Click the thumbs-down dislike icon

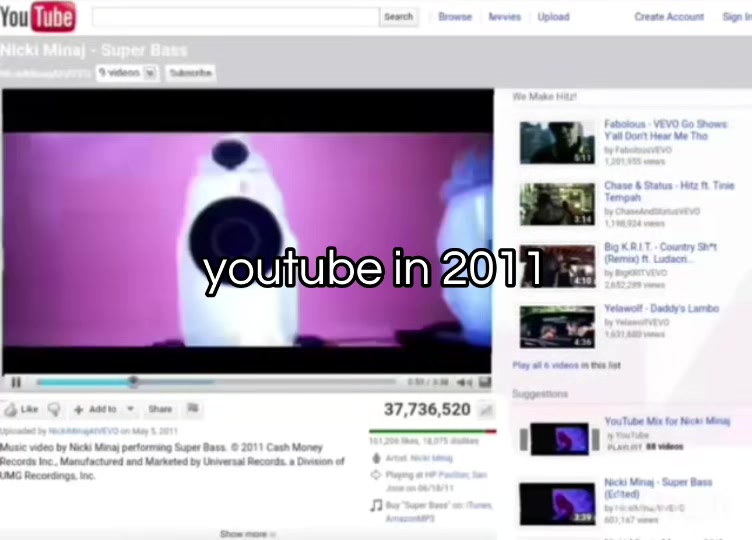[x=55, y=409]
